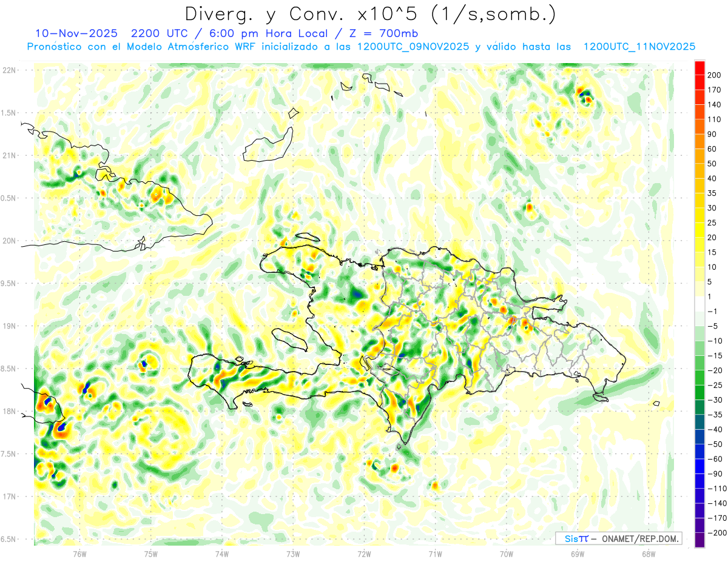728x562 pixels.
Task: Click the '22N' latitude axis label
Action: [9, 70]
